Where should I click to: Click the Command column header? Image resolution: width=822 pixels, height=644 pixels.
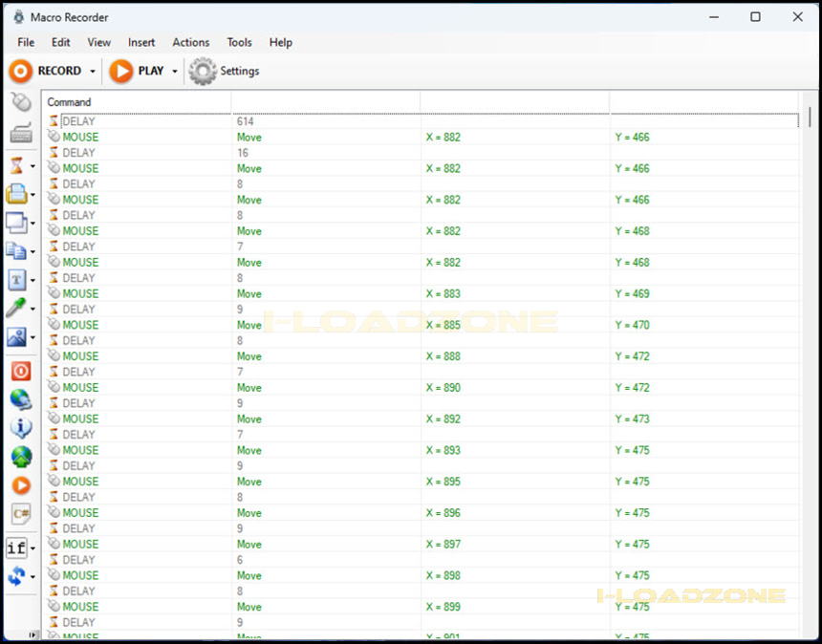coord(137,102)
